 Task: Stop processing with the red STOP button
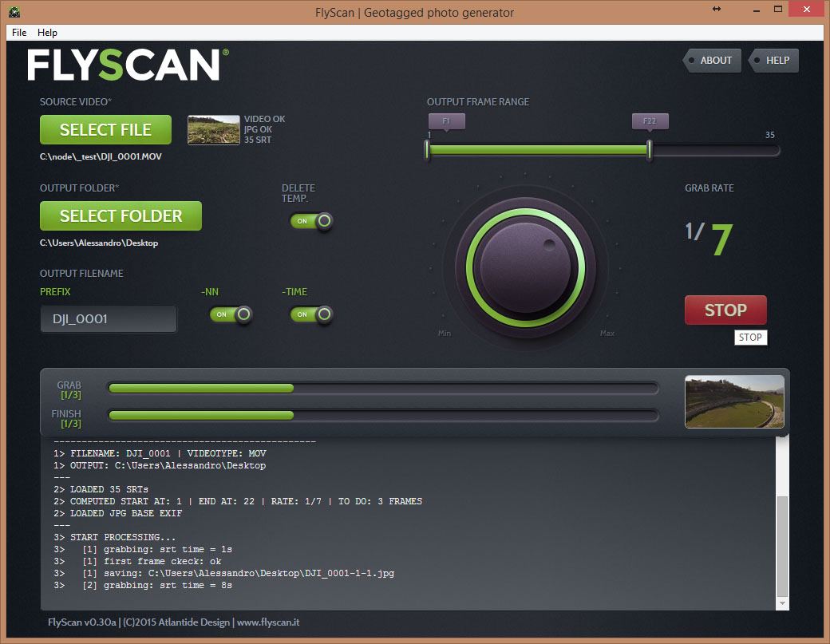[x=725, y=310]
